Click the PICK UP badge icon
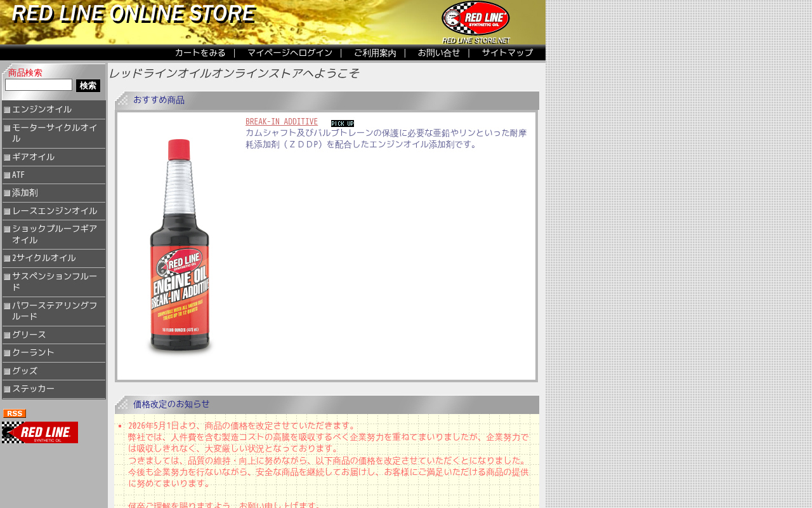Viewport: 812px width, 508px height. 343,123
